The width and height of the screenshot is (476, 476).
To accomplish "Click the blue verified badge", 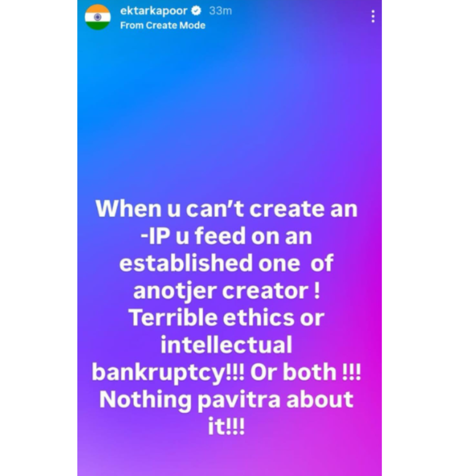I will [x=196, y=11].
